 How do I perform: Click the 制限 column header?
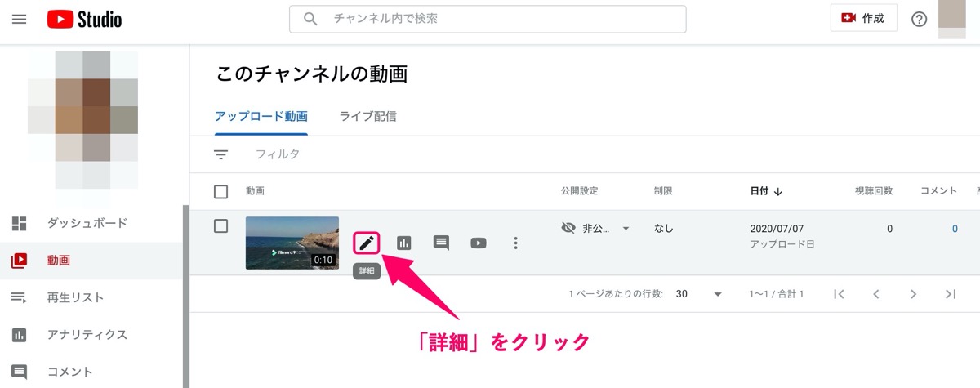pos(663,191)
